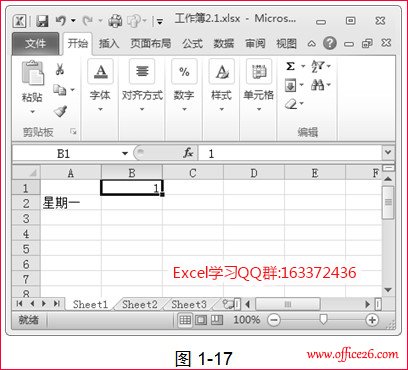Image resolution: width=408 pixels, height=370 pixels.
Task: Click vertical scrollbar up arrow
Action: [x=388, y=179]
